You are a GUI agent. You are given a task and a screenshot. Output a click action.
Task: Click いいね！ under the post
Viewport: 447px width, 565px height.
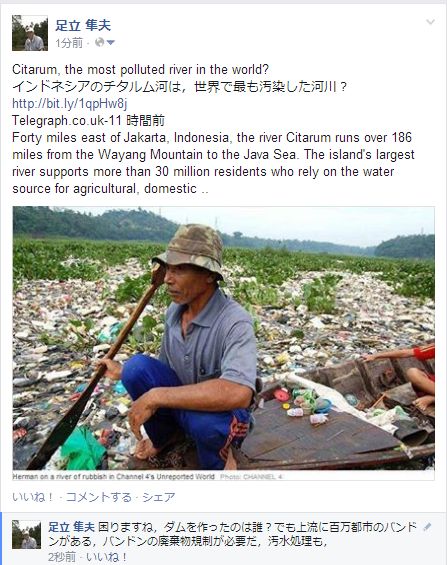pos(33,497)
